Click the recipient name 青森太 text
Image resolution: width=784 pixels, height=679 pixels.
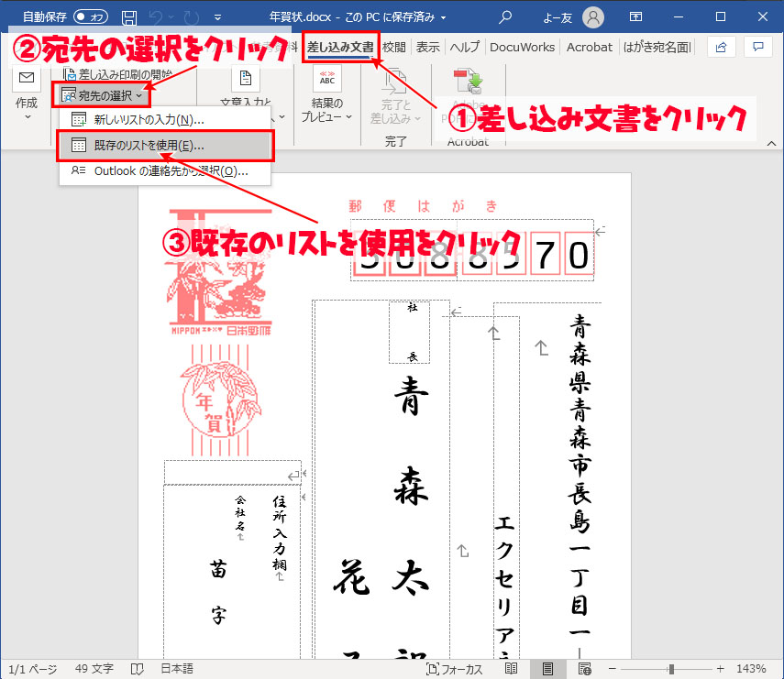[411, 486]
